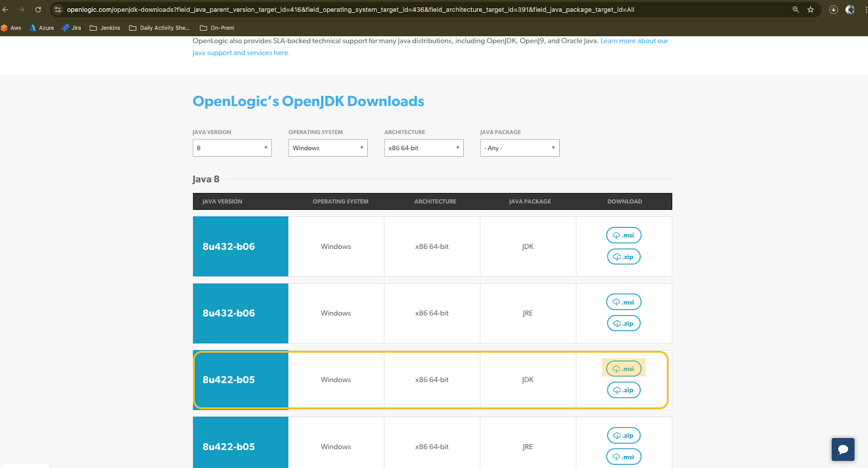Download .zip for 8u432-b06 JRE

tap(624, 323)
